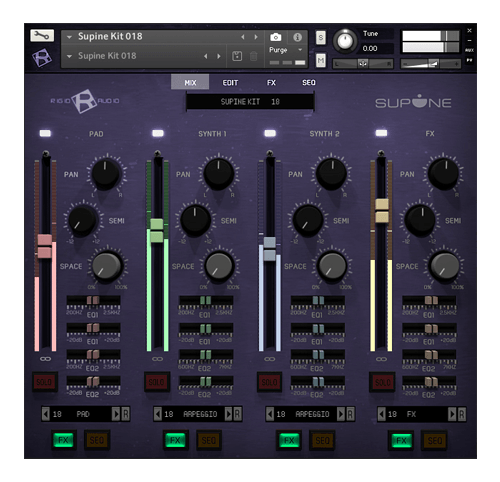Click the PAD EQ1 frequency slider

93,301
